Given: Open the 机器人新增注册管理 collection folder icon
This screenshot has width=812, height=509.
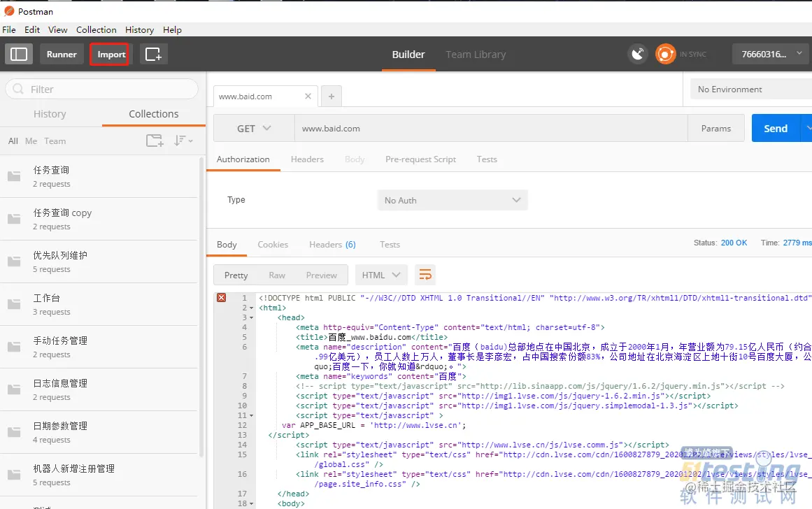Looking at the screenshot, I should pos(14,474).
